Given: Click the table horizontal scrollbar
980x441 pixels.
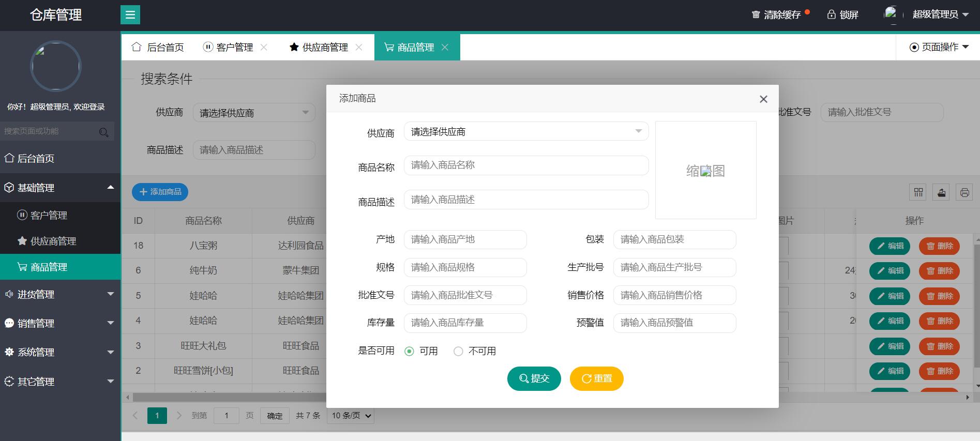Looking at the screenshot, I should [548, 397].
